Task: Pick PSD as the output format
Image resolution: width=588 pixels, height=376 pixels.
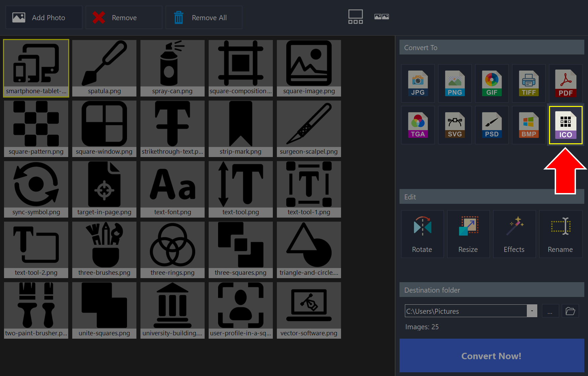Action: [492, 125]
